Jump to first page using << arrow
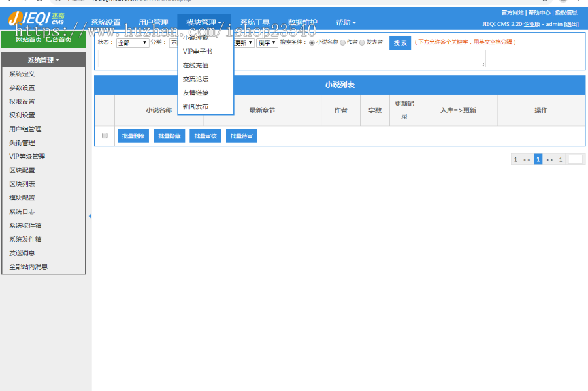The height and width of the screenshot is (391, 588). 527,159
